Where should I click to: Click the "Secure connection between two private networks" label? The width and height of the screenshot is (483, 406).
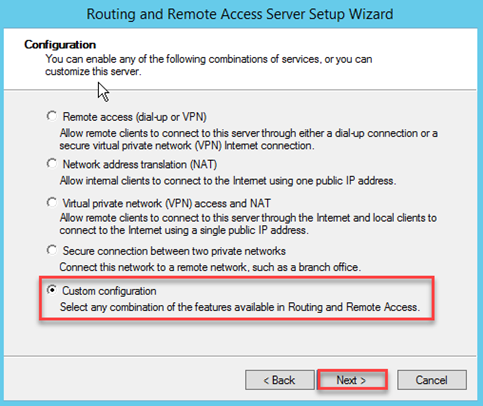tap(174, 251)
